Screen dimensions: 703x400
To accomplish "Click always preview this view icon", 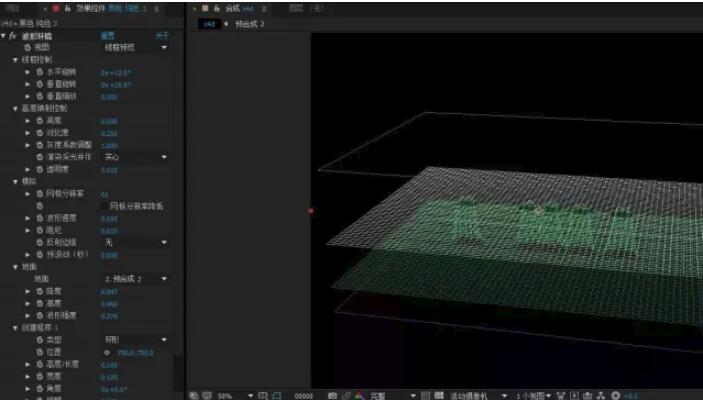I will point(194,396).
